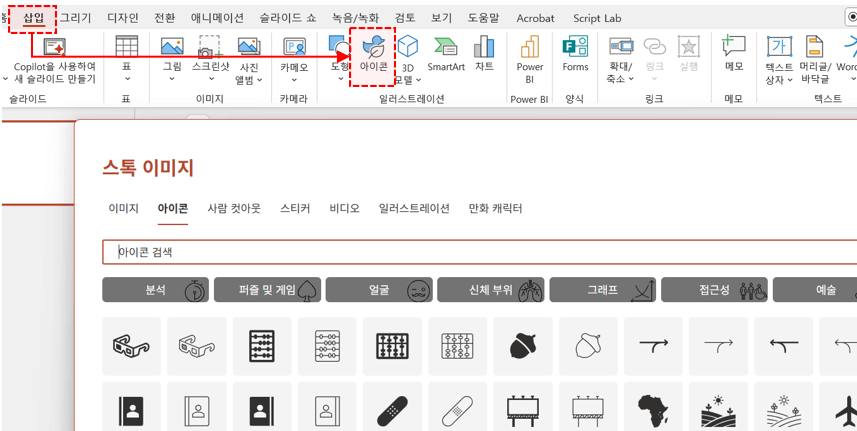Filter by 예술 category

pyautogui.click(x=815, y=290)
